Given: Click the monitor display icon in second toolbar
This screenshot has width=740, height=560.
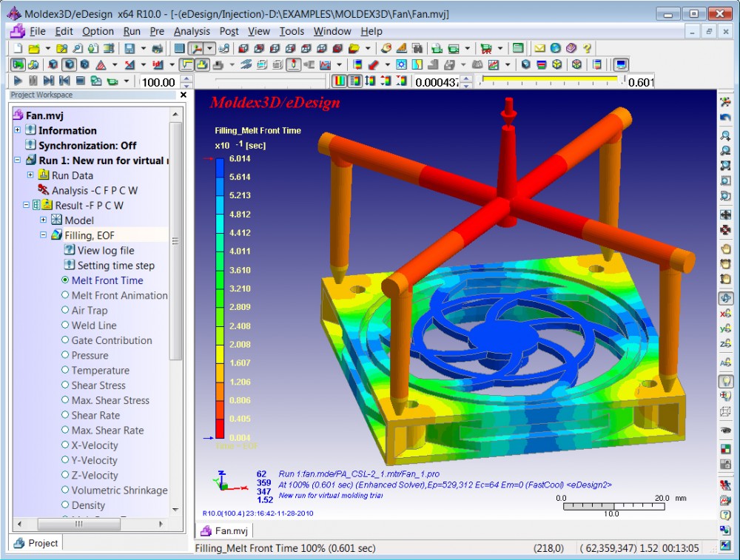Looking at the screenshot, I should point(621,64).
